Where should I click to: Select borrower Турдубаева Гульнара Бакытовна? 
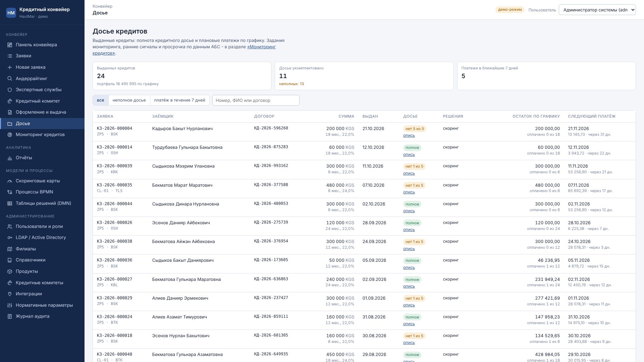[187, 147]
